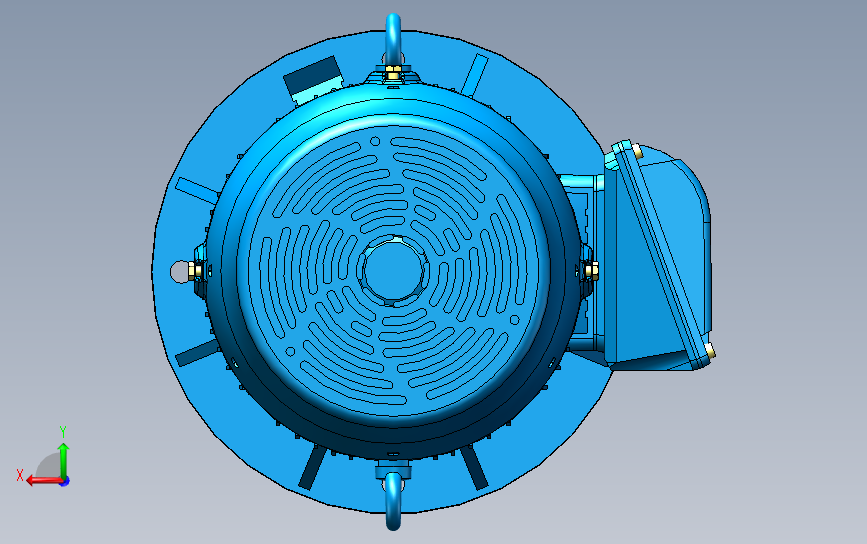This screenshot has height=544, width=867.
Task: Click the central shaft hole of the fan cover
Action: pyautogui.click(x=393, y=271)
